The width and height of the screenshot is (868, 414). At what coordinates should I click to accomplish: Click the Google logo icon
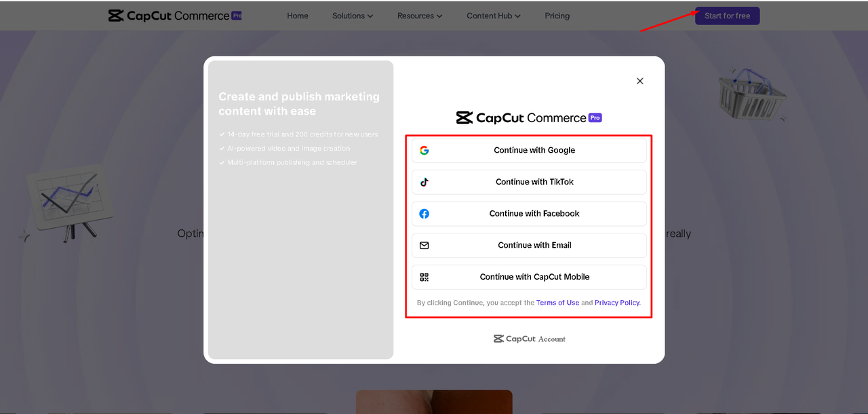click(x=424, y=151)
